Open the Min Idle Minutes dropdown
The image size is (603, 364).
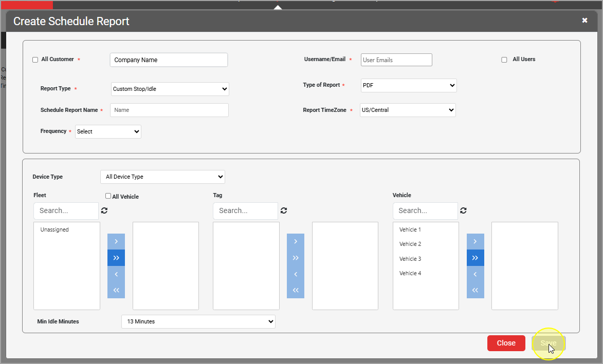(198, 321)
